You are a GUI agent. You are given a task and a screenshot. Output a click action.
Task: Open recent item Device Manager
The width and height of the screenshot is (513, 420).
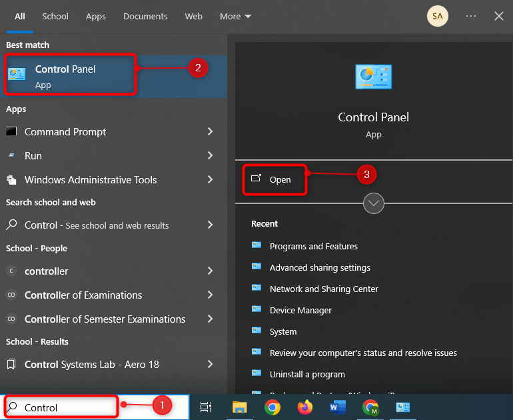coord(300,310)
